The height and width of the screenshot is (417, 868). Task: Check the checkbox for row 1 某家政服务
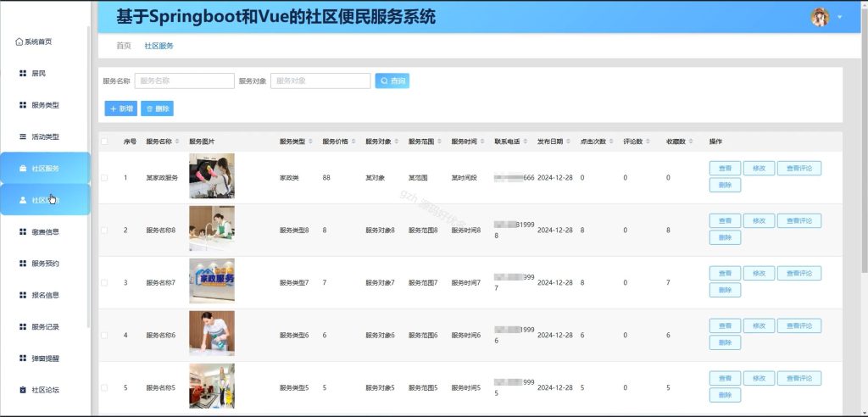tap(104, 178)
